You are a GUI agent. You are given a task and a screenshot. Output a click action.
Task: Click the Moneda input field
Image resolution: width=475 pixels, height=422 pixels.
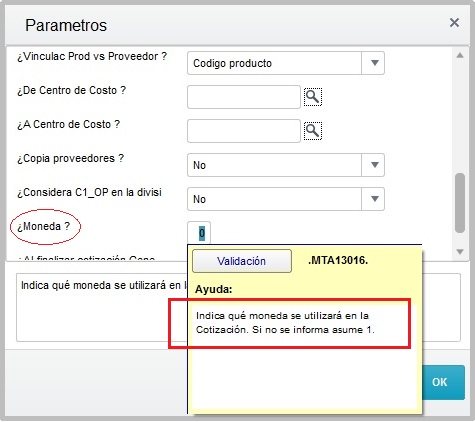click(199, 233)
